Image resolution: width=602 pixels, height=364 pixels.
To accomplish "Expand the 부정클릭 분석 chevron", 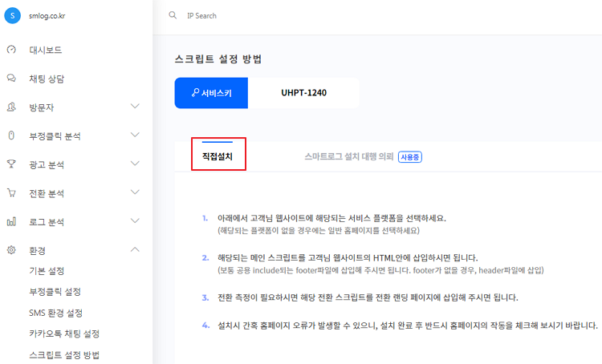I will click(x=135, y=135).
